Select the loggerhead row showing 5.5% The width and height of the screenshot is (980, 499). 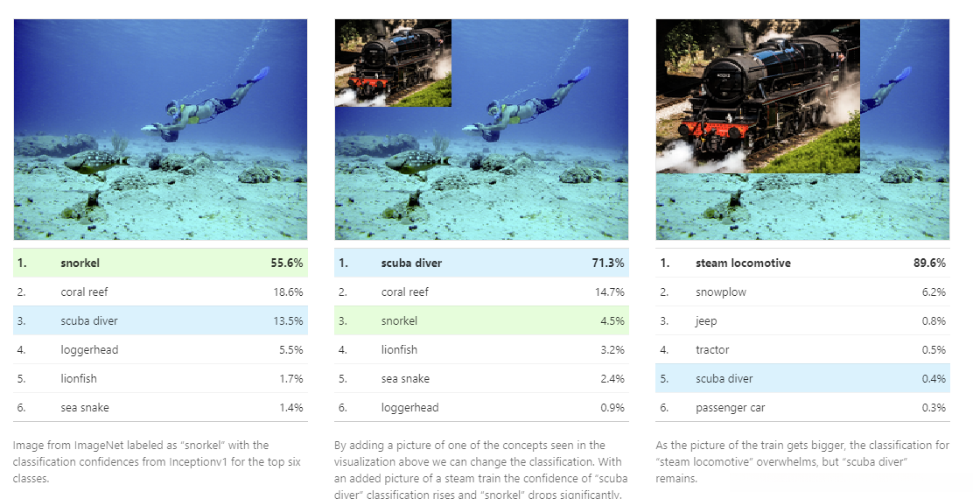[x=160, y=349]
